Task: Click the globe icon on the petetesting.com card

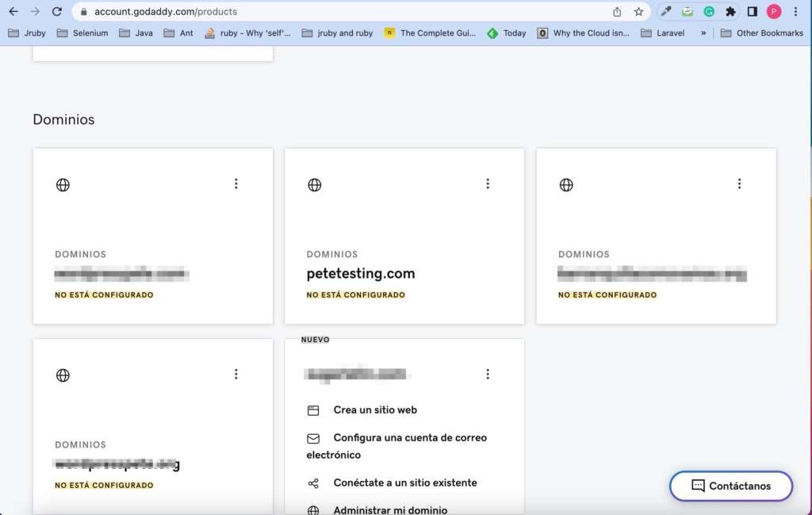Action: pos(315,185)
